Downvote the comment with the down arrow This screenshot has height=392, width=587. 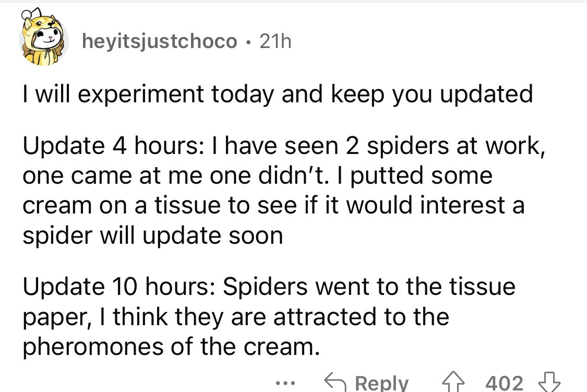point(551,383)
